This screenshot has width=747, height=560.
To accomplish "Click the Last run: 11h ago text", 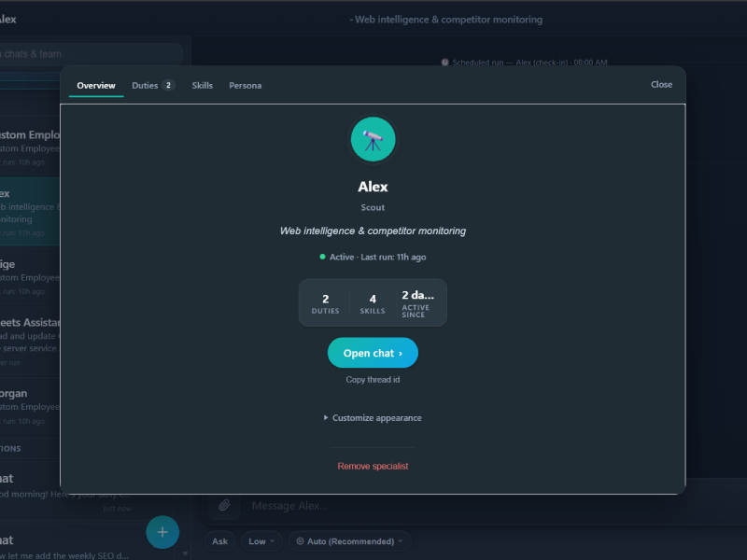I will 393,258.
